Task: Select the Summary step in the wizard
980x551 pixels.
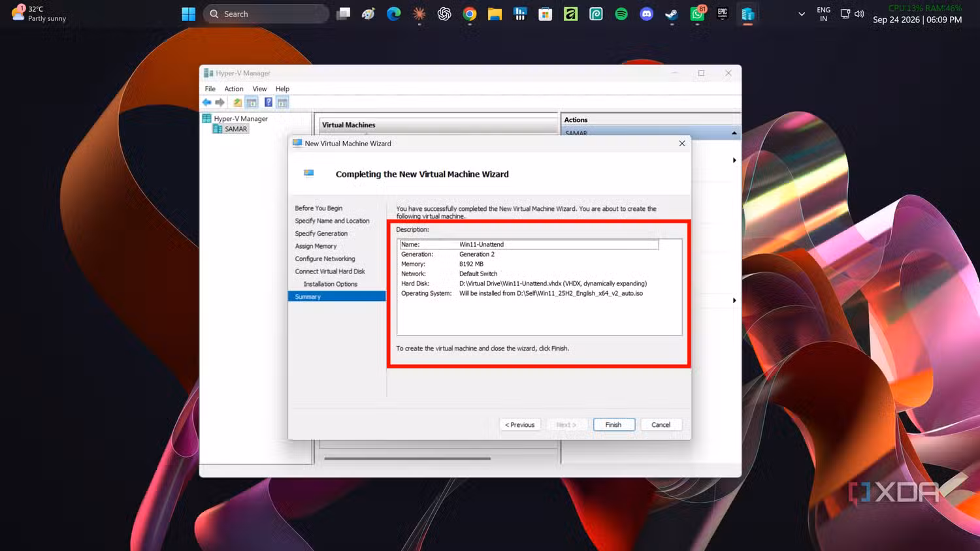Action: pyautogui.click(x=336, y=296)
